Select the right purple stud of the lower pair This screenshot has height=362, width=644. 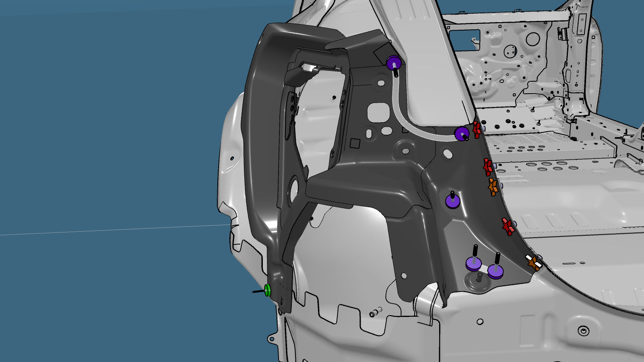pos(495,271)
